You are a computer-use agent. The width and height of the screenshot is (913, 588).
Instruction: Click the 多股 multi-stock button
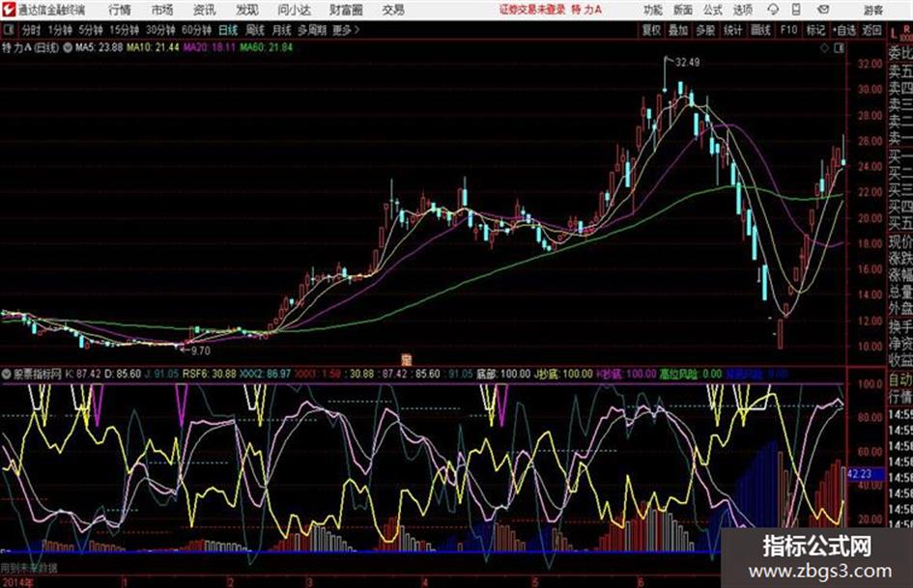[x=705, y=30]
